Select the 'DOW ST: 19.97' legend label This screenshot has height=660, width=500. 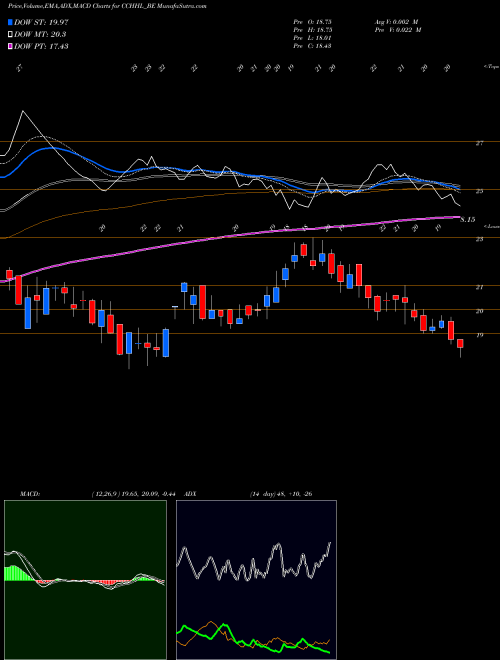(41, 22)
